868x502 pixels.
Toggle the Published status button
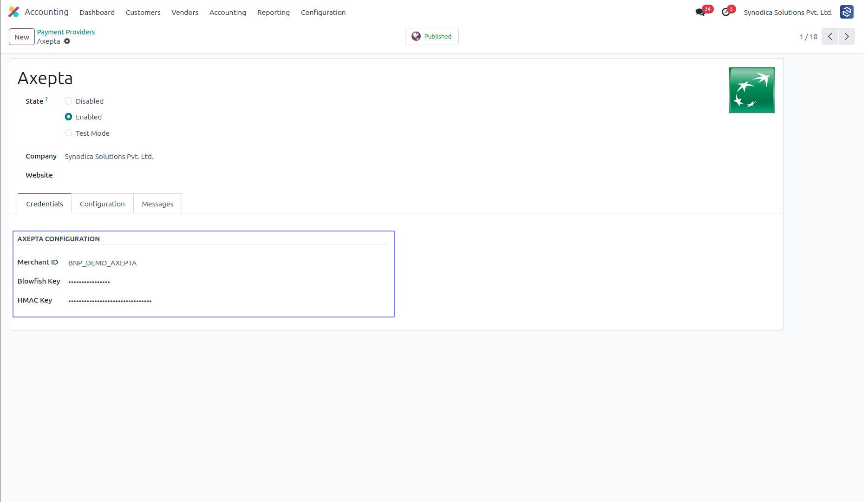click(431, 36)
